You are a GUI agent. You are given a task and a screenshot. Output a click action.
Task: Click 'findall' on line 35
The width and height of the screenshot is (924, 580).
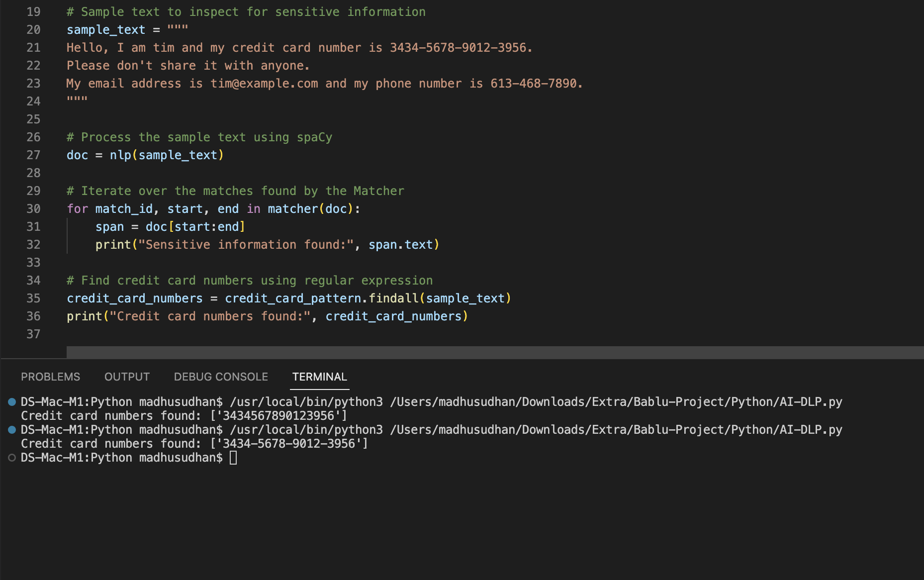394,298
